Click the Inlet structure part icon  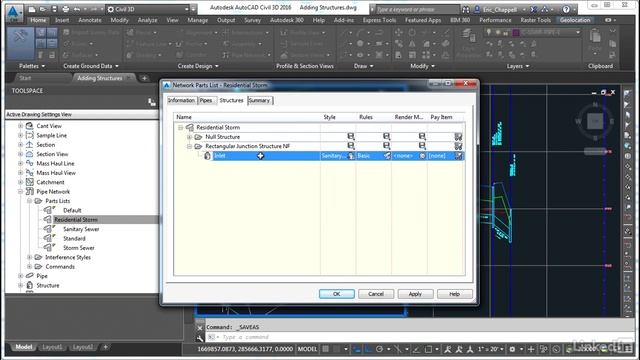point(207,156)
